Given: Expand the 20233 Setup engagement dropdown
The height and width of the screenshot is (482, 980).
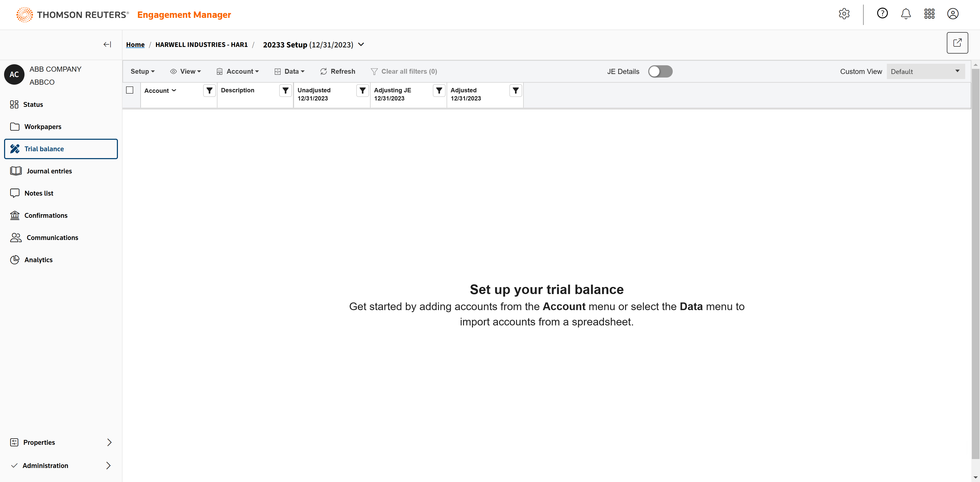Looking at the screenshot, I should click(x=361, y=44).
